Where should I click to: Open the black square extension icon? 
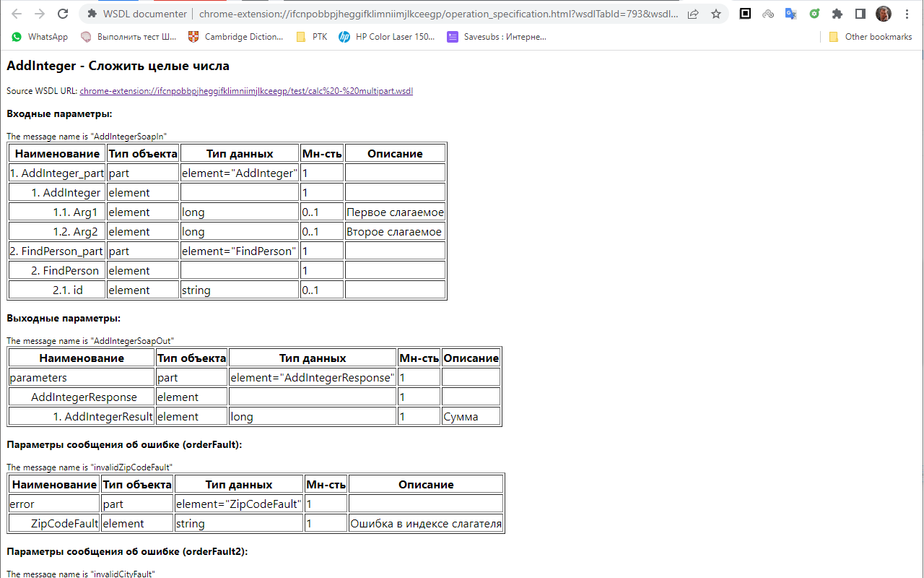746,14
